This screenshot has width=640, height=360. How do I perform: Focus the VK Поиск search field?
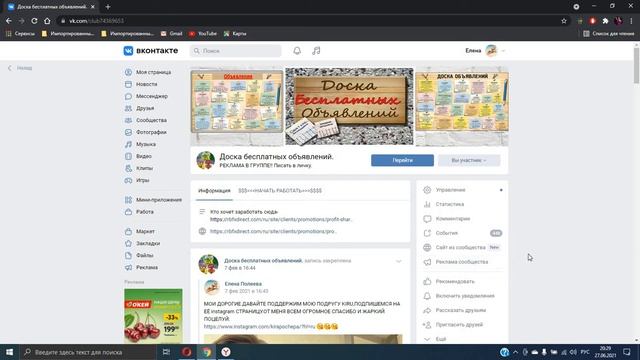point(236,51)
